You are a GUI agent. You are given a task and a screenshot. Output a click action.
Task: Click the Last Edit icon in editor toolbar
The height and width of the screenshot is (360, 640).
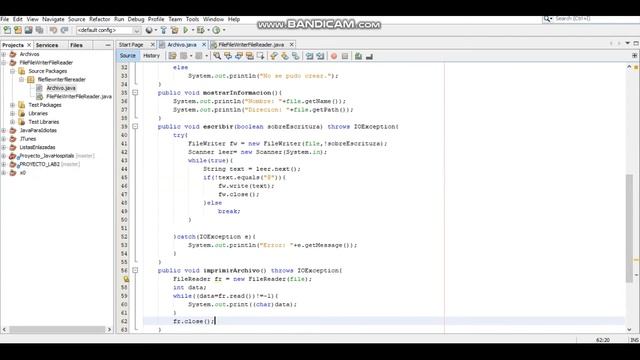172,56
